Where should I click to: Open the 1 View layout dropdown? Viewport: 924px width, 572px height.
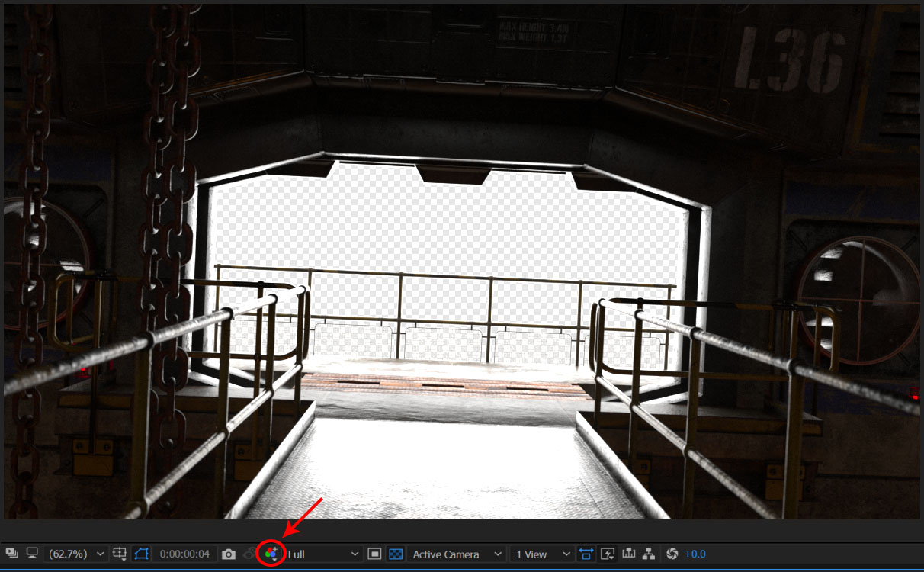(x=543, y=554)
